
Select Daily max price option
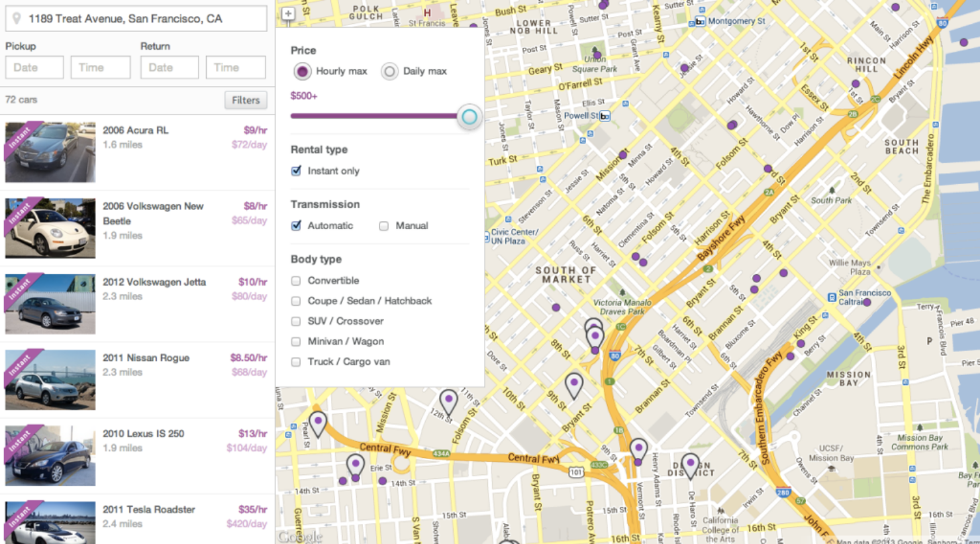[x=389, y=71]
